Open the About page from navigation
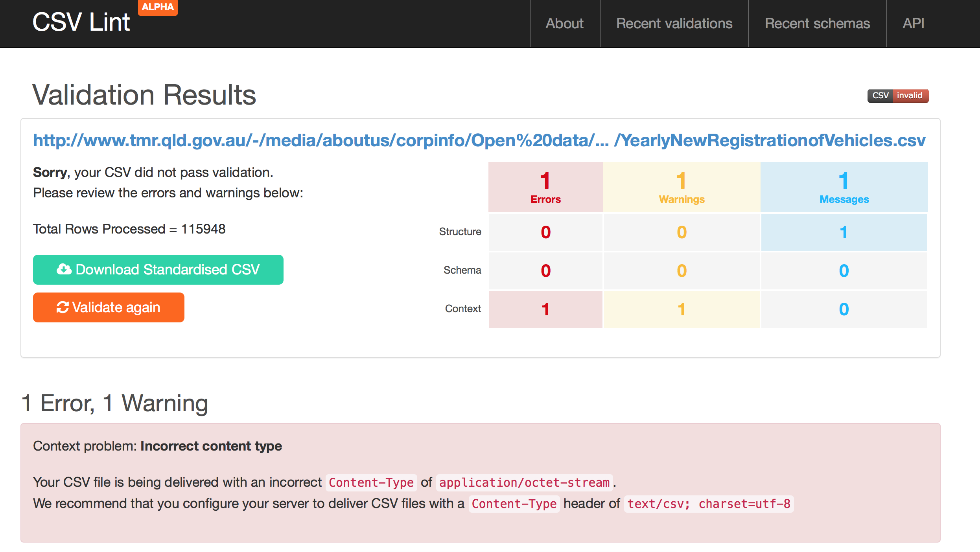980x552 pixels. (x=564, y=24)
